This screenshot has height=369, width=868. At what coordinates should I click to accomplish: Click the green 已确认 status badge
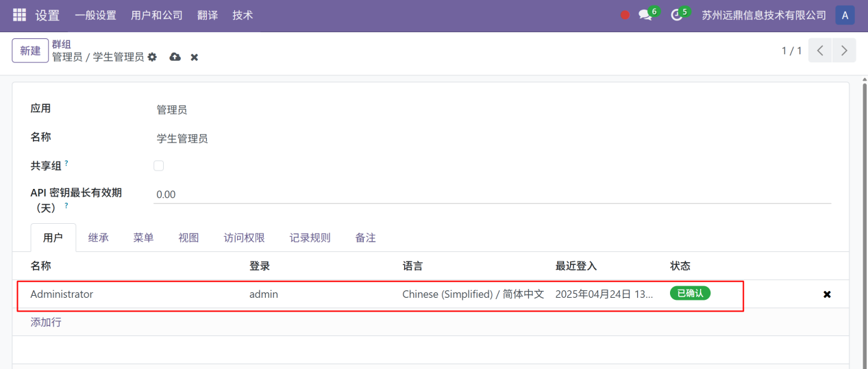690,293
